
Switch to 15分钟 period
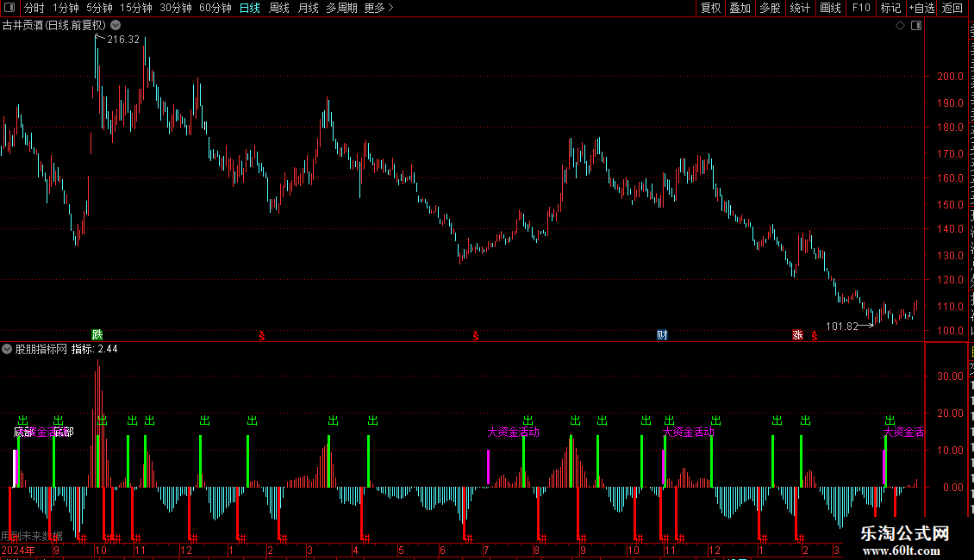(x=136, y=8)
